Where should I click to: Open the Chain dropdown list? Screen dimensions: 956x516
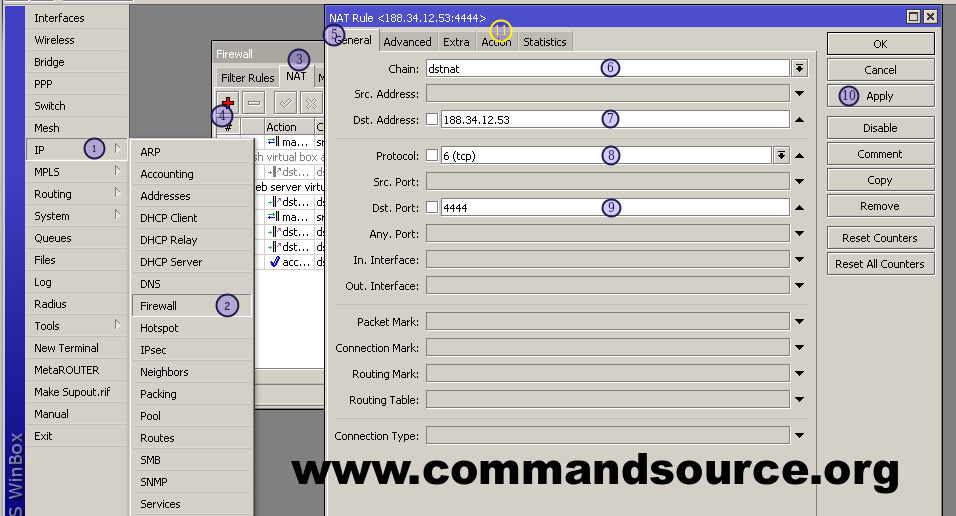799,68
